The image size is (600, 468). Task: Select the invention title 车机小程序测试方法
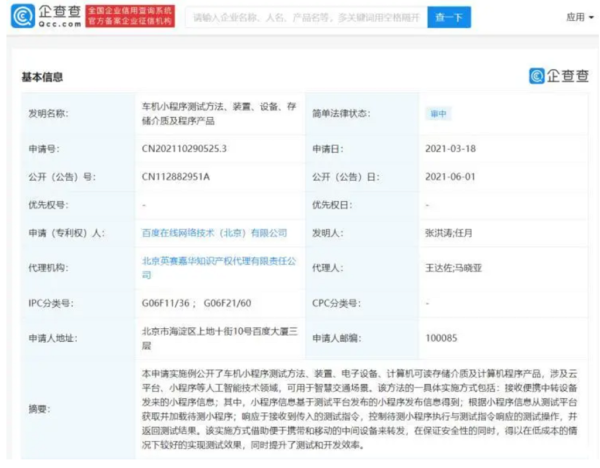pos(219,114)
